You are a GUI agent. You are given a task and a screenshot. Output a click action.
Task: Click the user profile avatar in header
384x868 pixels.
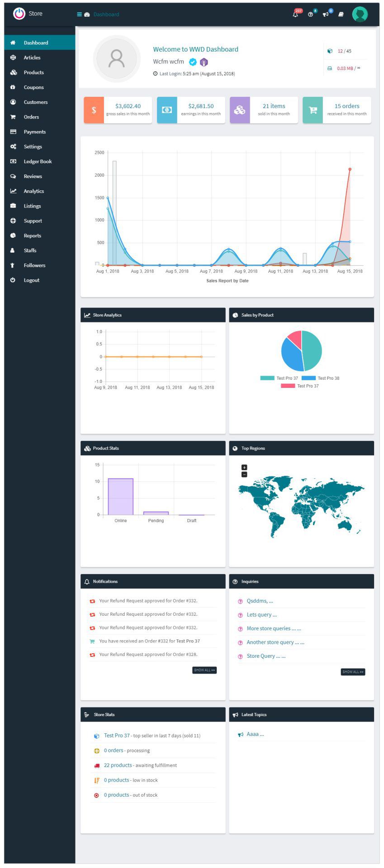[x=360, y=14]
